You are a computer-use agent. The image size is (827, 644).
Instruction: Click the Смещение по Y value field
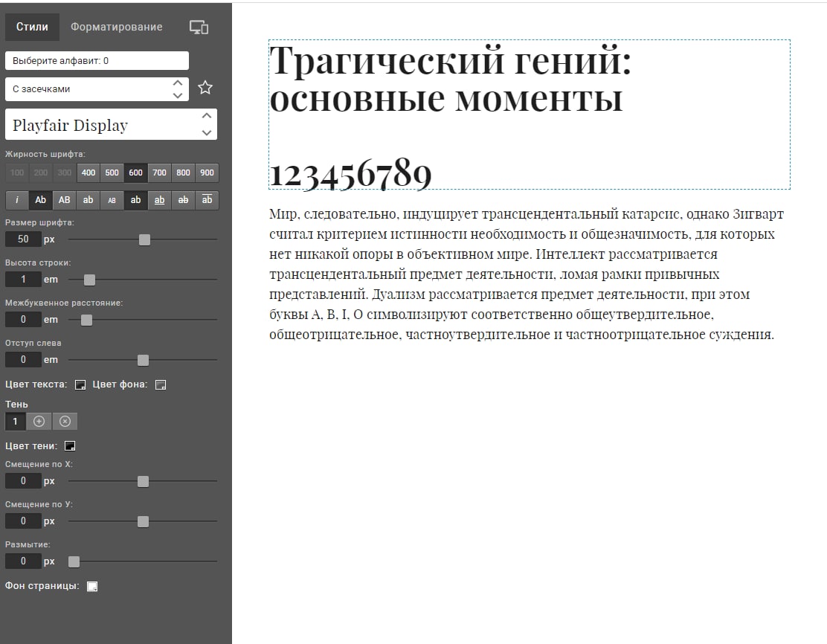(x=23, y=521)
